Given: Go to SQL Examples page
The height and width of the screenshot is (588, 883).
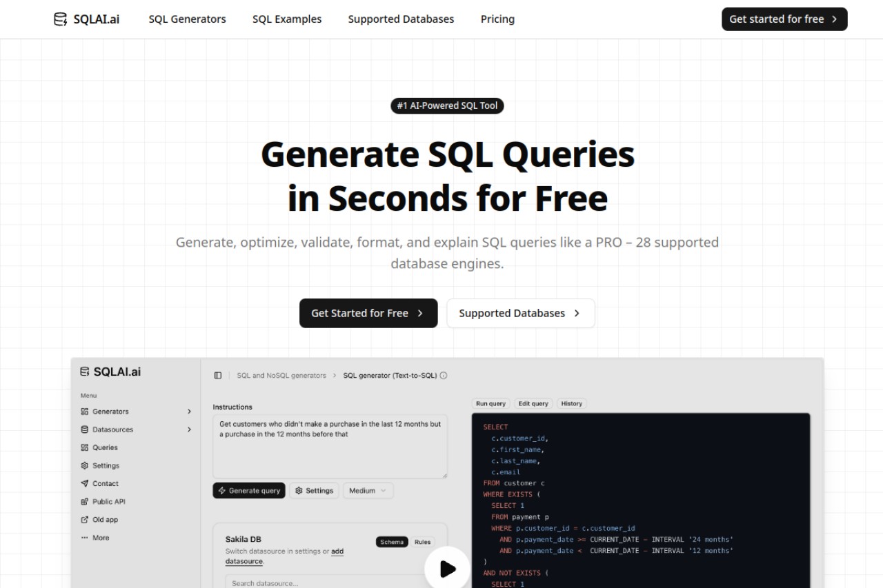Looking at the screenshot, I should point(287,19).
